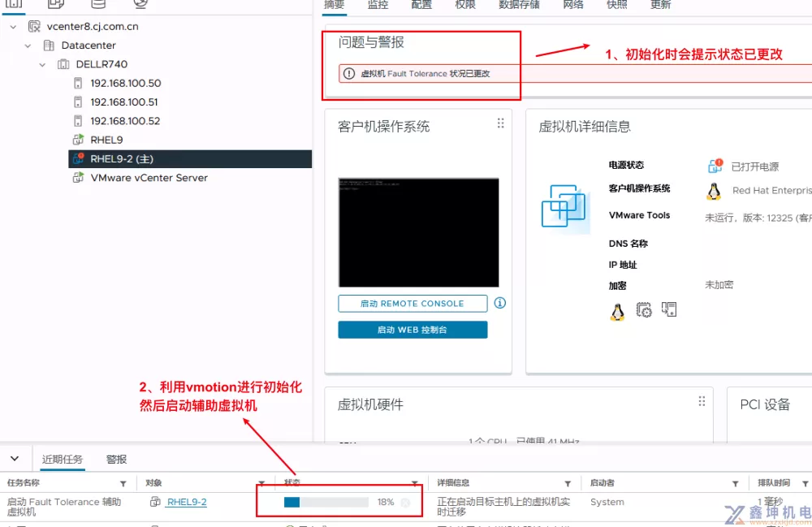This screenshot has height=527, width=812.
Task: Filter the 对象 column
Action: pos(261,483)
